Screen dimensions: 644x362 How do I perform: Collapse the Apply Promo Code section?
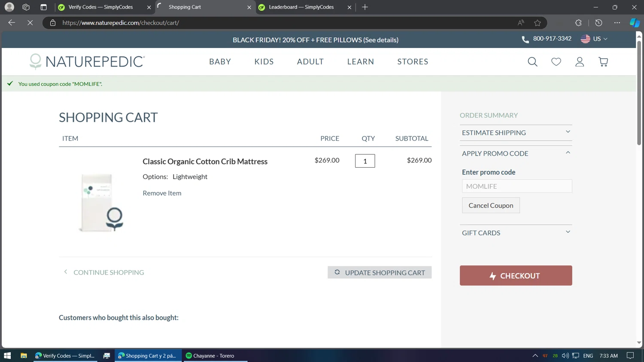pos(516,153)
